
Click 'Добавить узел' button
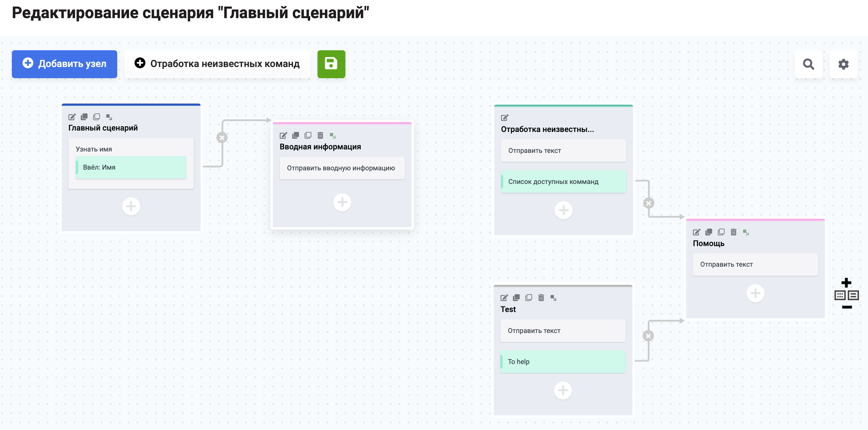[65, 64]
